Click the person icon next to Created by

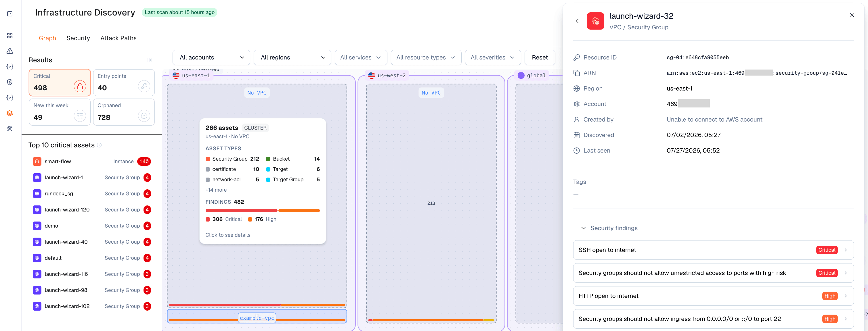tap(577, 120)
